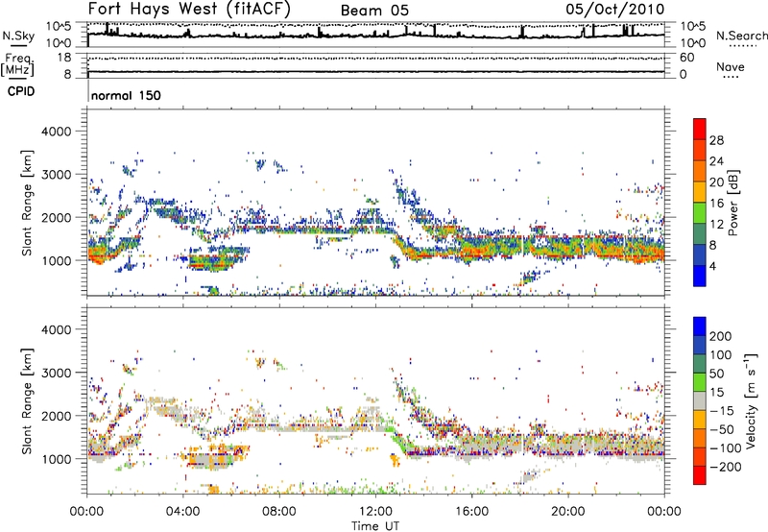Screen dimensions: 768x532
Task: Click the '3000' tick of velocity panel
Action: click(x=56, y=373)
